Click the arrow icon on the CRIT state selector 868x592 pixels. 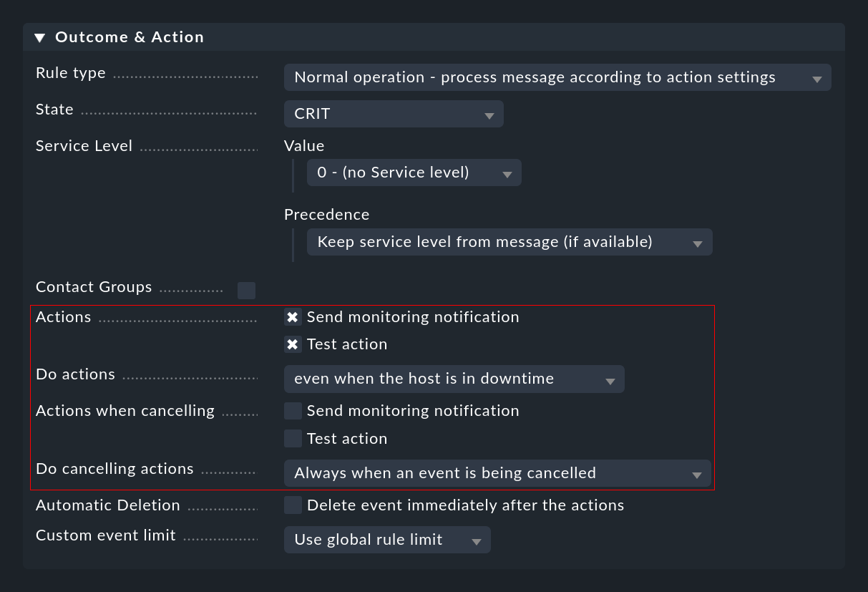pos(490,113)
